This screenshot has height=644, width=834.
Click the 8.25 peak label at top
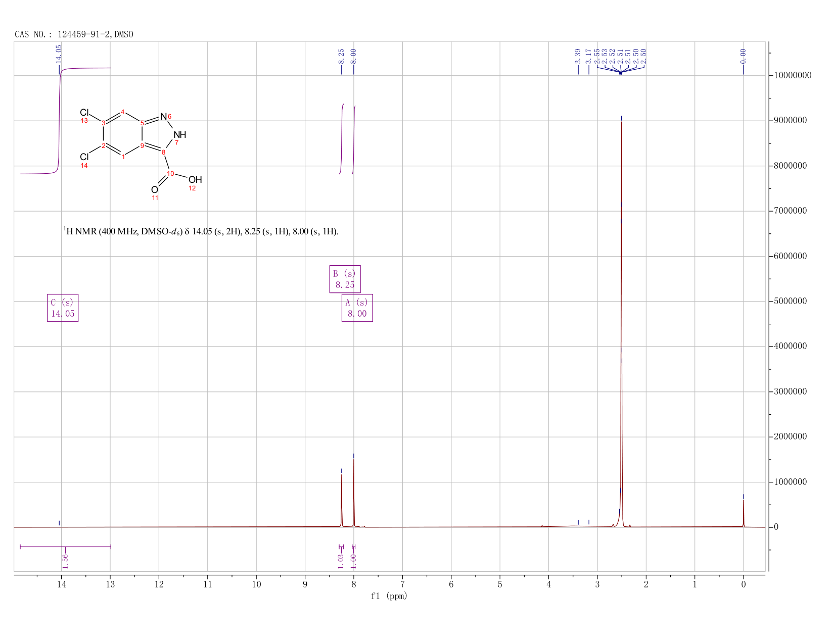point(341,56)
